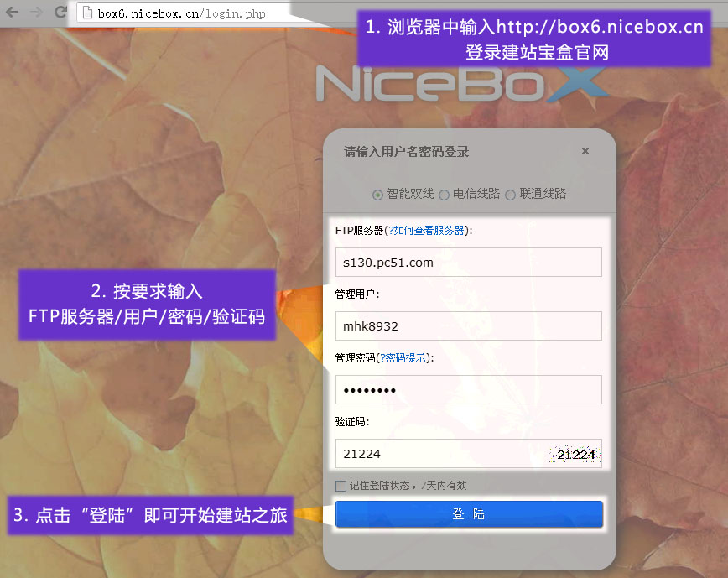728x578 pixels.
Task: Click the browser back arrow
Action: coord(13,13)
